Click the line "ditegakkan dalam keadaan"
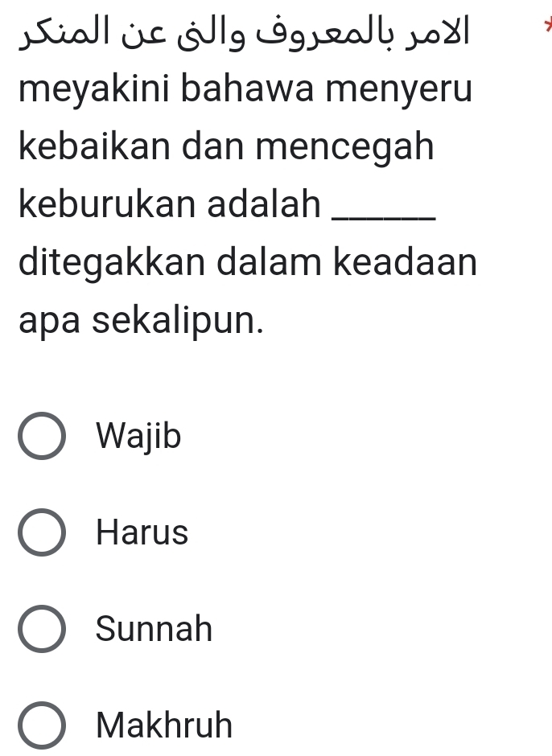 246,263
